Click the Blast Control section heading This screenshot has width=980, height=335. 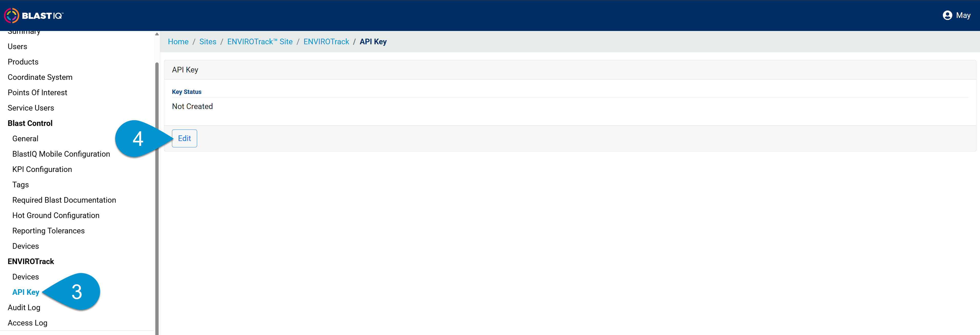30,123
